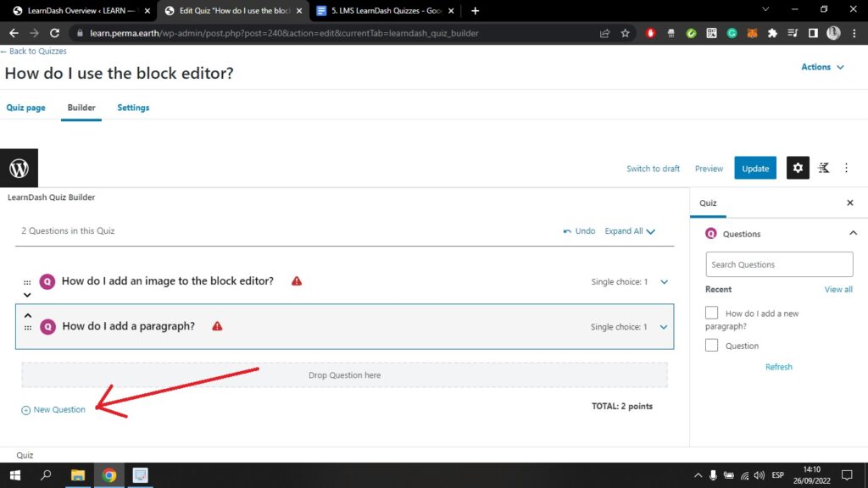Click the WordPress logo icon

[x=19, y=168]
